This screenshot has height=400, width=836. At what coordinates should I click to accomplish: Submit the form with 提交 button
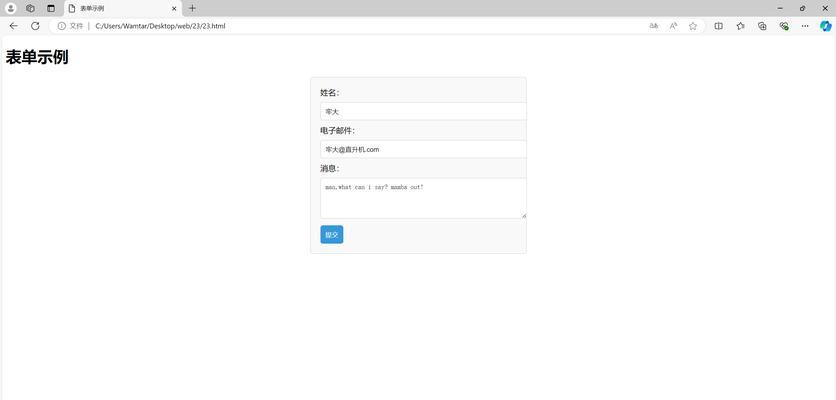[x=332, y=235]
